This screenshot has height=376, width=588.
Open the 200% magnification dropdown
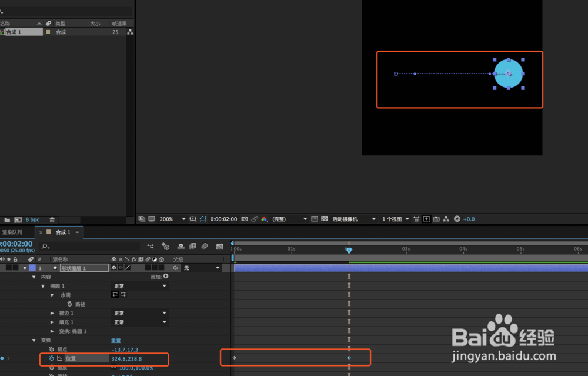pos(173,219)
